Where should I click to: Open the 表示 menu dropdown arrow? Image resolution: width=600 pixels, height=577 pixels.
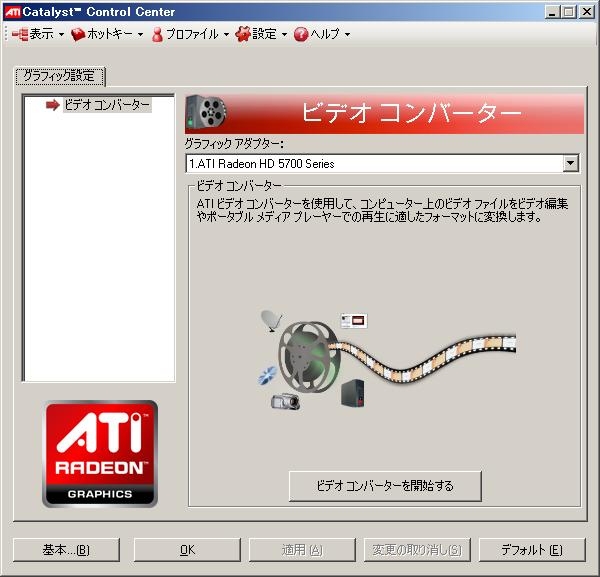click(x=61, y=35)
